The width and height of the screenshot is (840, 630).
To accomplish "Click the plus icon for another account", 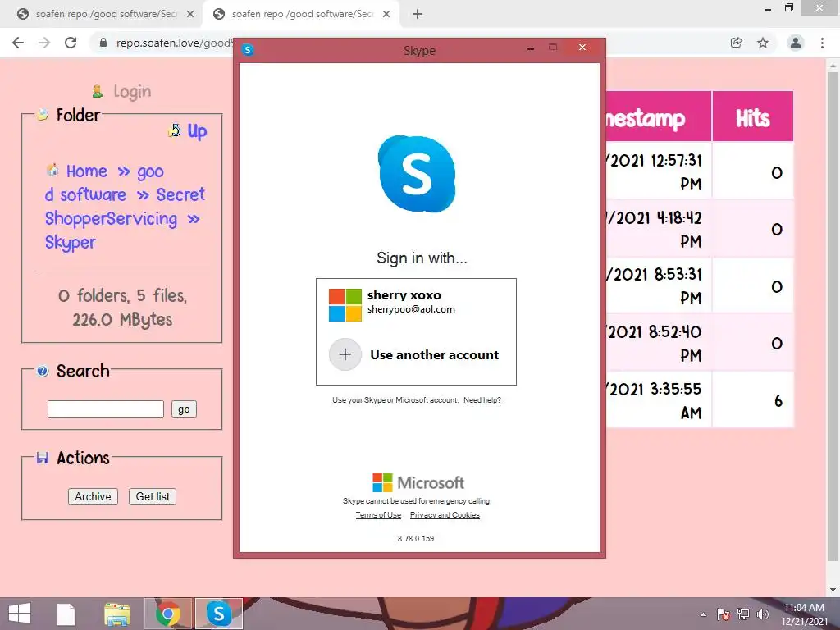I will coord(345,354).
